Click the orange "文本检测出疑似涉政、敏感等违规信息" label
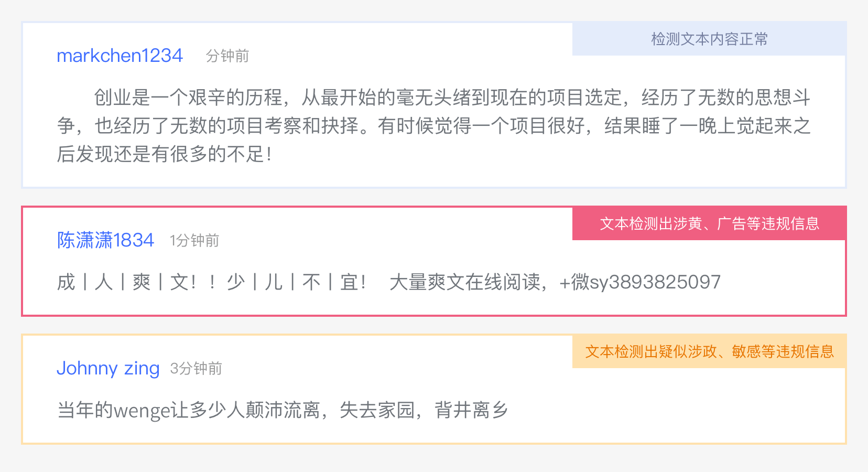This screenshot has height=472, width=868. (x=709, y=351)
